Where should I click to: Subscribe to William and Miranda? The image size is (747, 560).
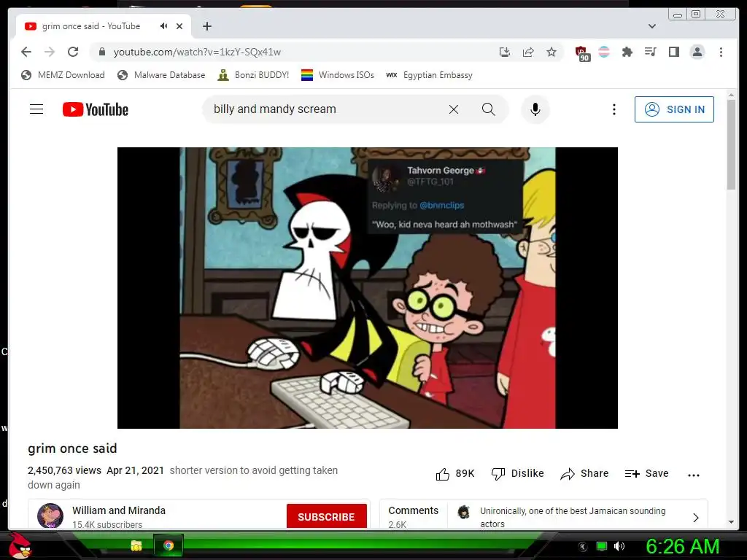(x=326, y=516)
